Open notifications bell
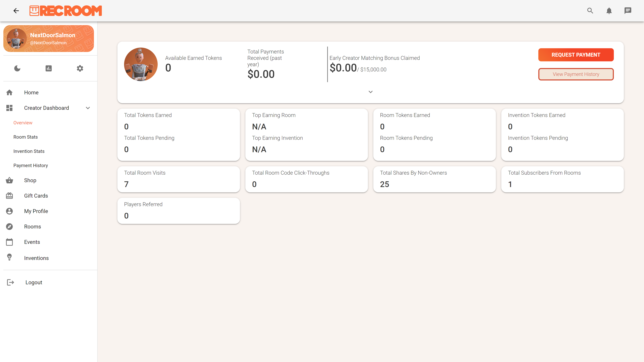The image size is (644, 362). (609, 10)
